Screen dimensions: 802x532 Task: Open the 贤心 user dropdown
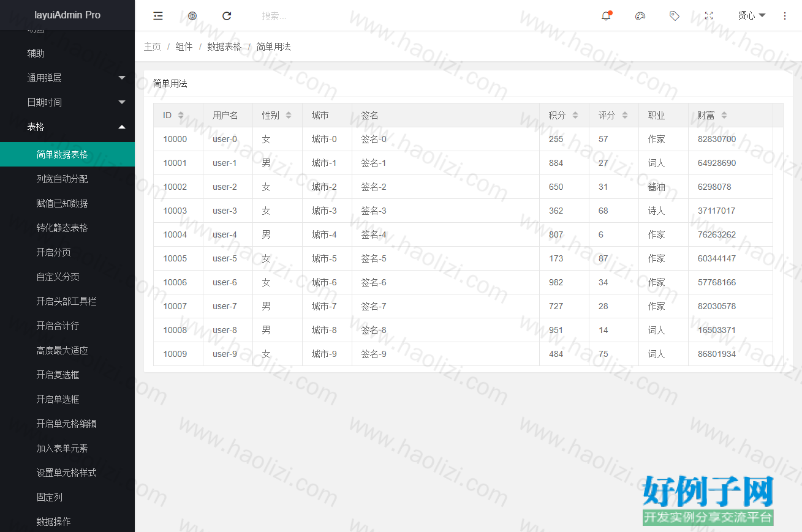coord(752,16)
